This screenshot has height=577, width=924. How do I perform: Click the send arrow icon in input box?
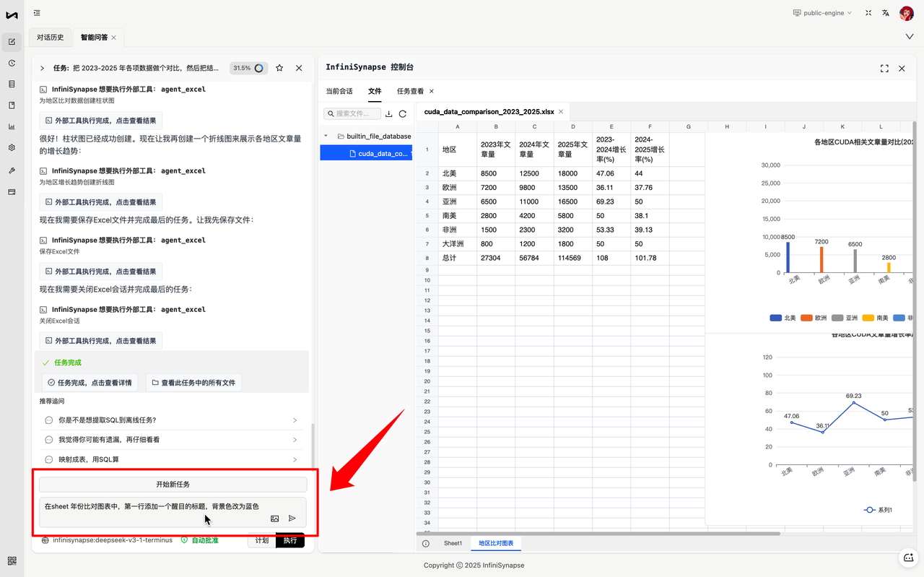tap(292, 519)
